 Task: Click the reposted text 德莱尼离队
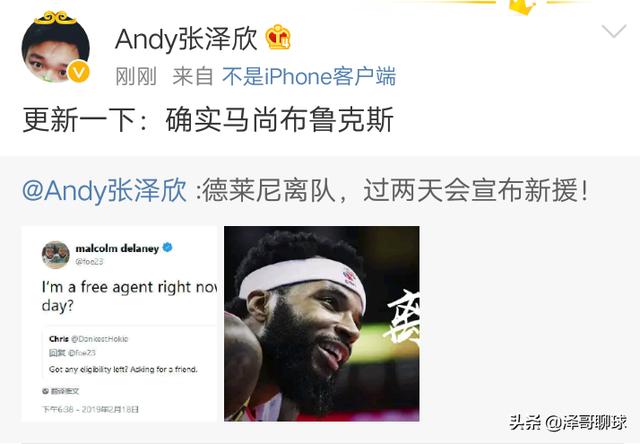coord(269,191)
